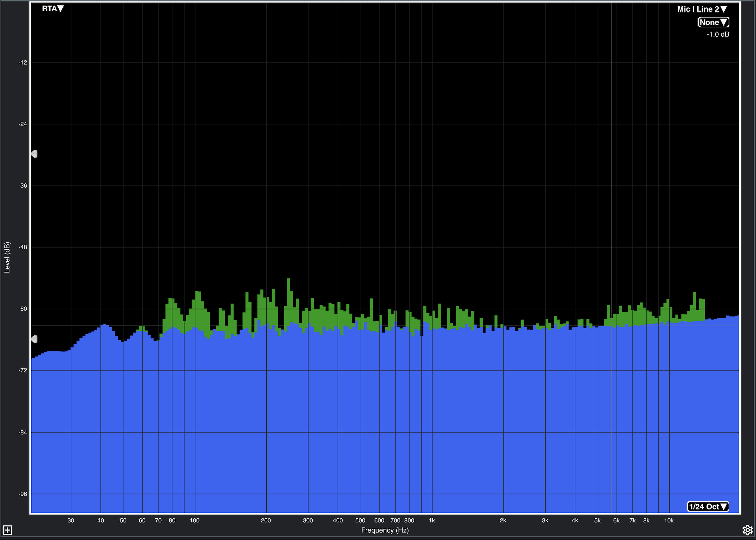
Task: Click the 5k frequency axis label
Action: pos(598,520)
